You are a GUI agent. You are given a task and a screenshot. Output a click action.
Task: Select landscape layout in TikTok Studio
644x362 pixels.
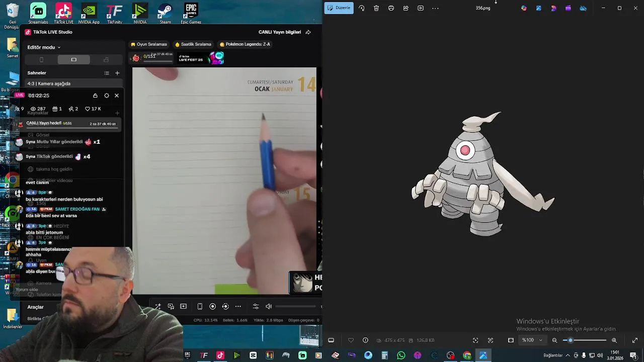(73, 60)
